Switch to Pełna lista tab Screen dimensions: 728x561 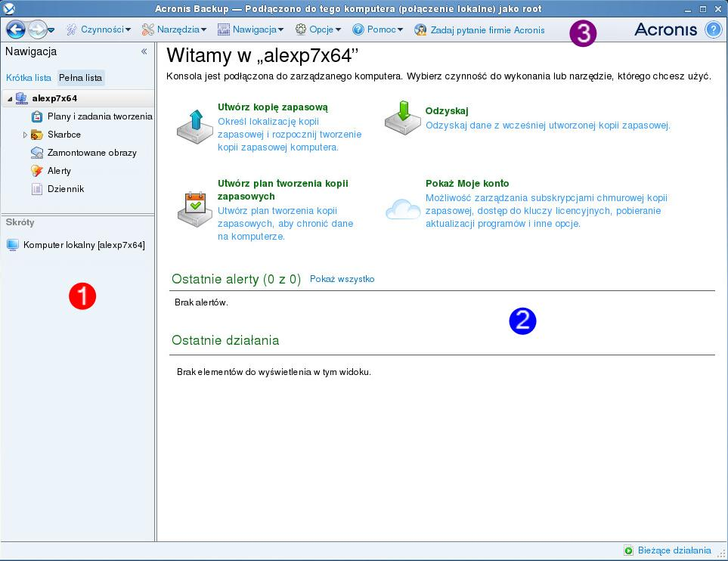[80, 78]
